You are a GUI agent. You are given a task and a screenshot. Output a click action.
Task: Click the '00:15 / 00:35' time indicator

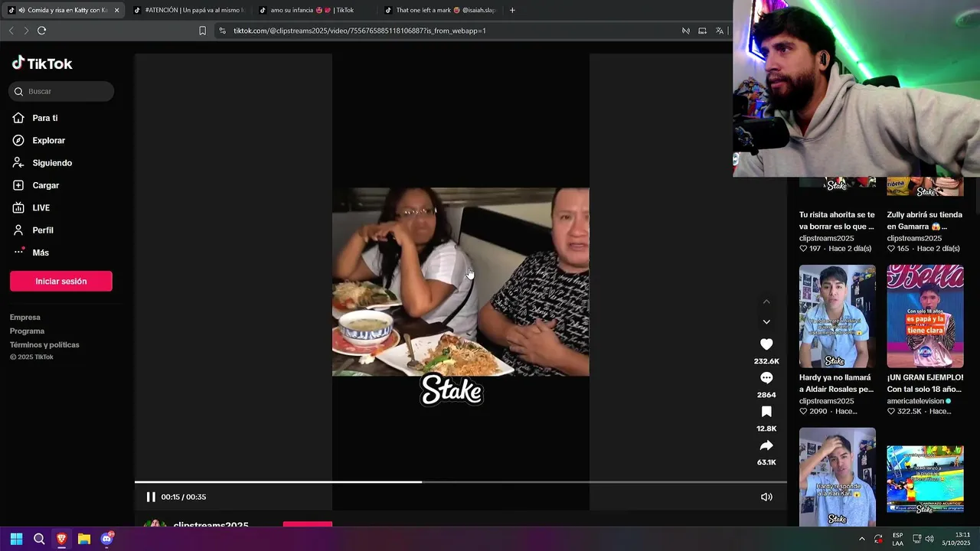tap(184, 497)
